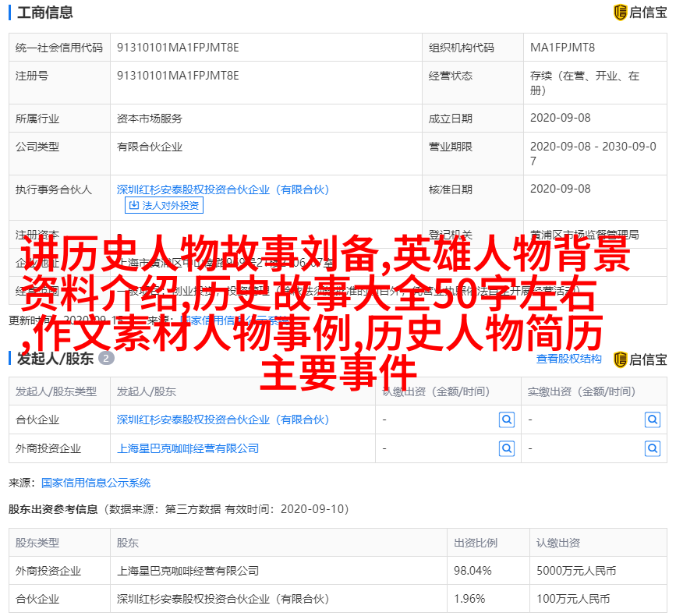Select 资本市场服务 industry value
676x616 pixels.
[x=149, y=119]
